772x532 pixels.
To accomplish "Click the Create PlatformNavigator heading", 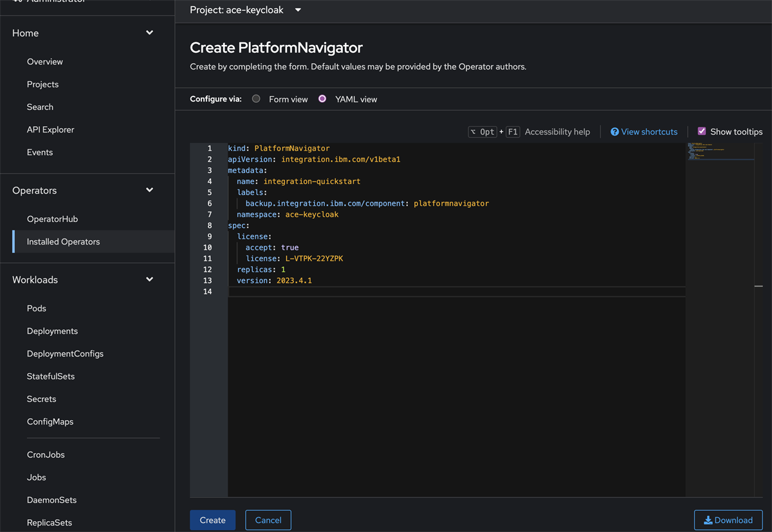I will 277,48.
